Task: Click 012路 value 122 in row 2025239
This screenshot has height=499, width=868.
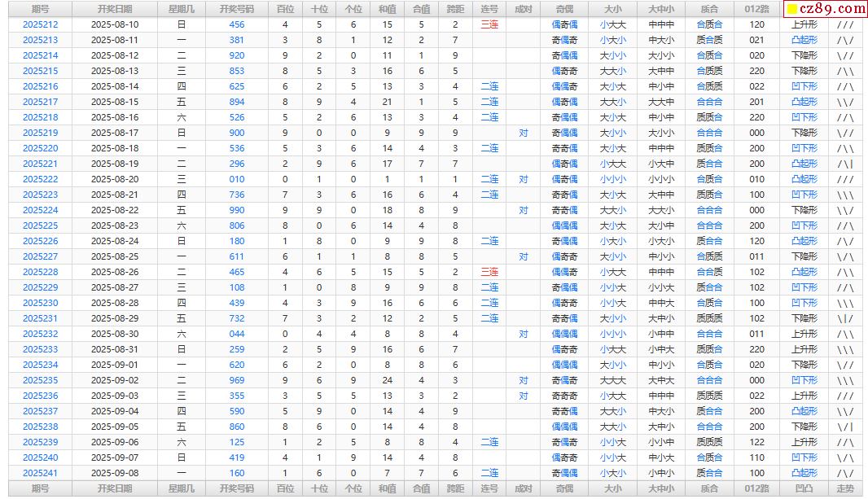Action: coord(756,443)
